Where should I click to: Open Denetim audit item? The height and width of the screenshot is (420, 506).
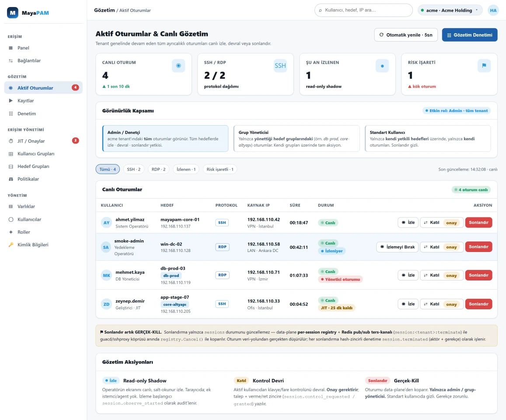pos(43,114)
